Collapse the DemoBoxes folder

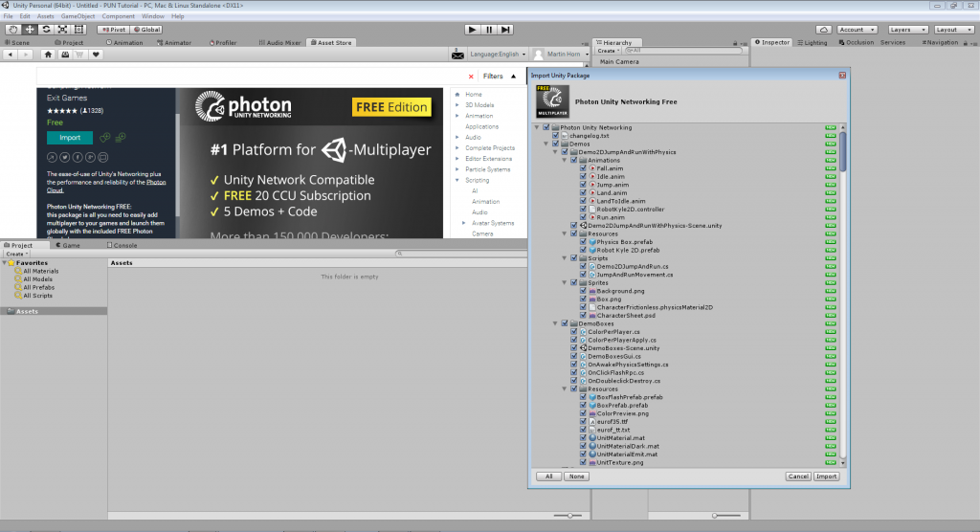coord(555,323)
